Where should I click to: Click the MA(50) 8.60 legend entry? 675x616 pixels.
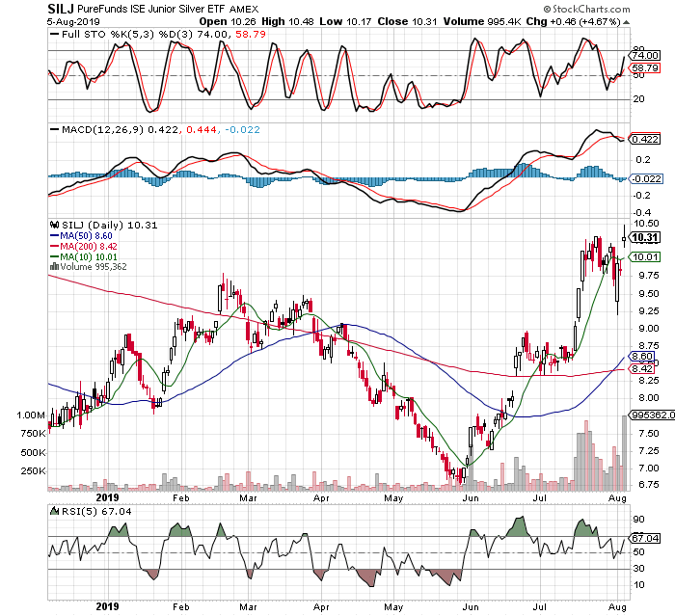(86, 235)
